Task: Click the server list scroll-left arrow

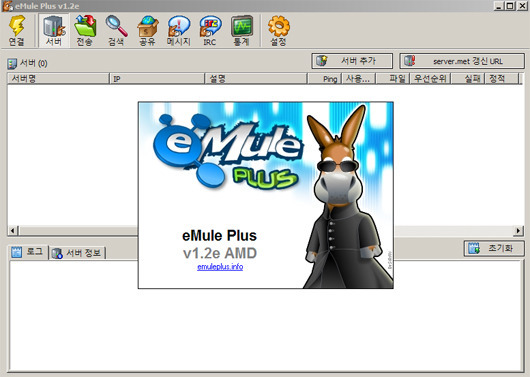Action: (13, 231)
